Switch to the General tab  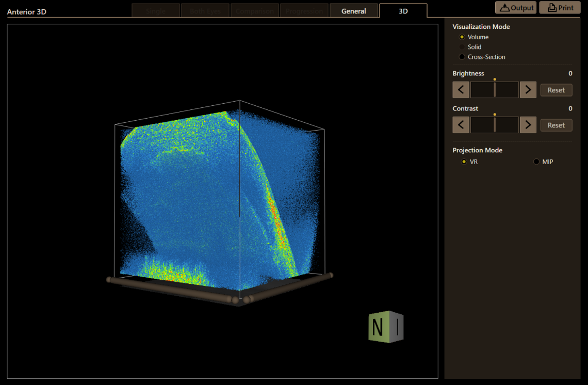click(354, 10)
